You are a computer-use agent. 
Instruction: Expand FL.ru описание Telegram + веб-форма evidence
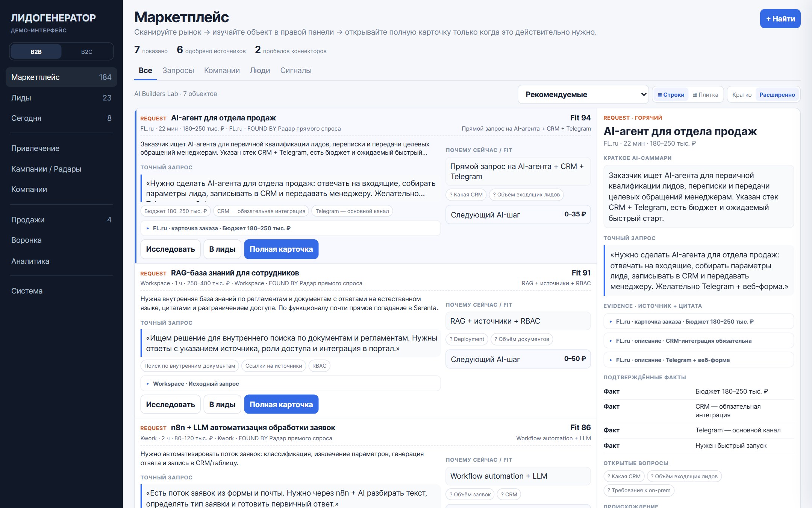(698, 360)
